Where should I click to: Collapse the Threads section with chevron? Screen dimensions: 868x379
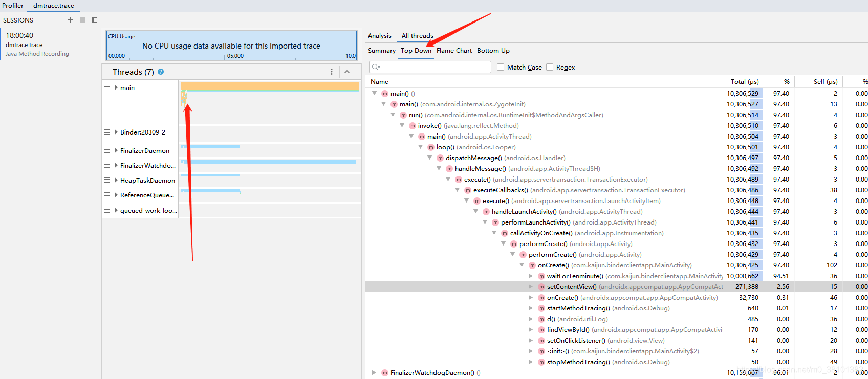[x=347, y=72]
